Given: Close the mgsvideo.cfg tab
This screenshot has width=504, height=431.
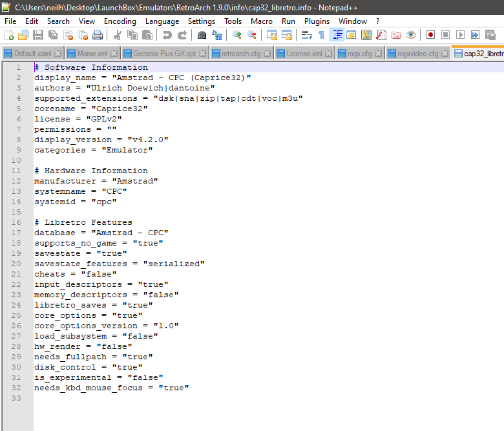Looking at the screenshot, I should pos(445,54).
